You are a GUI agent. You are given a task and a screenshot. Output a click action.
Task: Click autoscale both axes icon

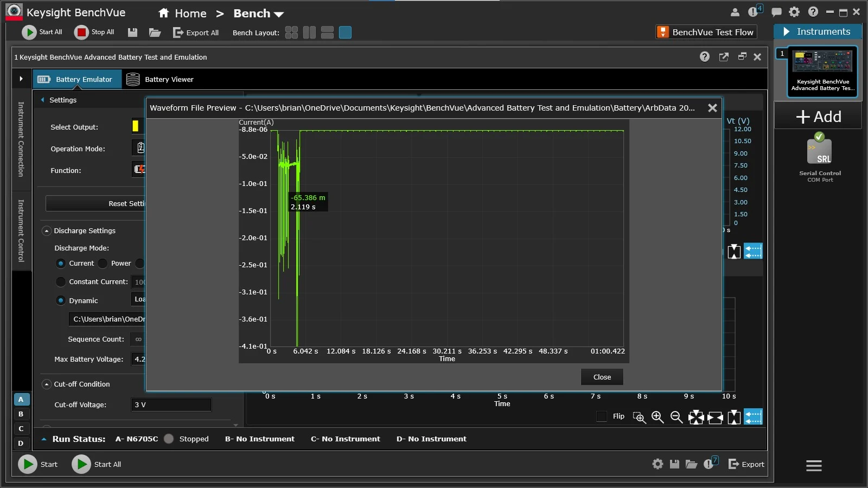pyautogui.click(x=696, y=417)
